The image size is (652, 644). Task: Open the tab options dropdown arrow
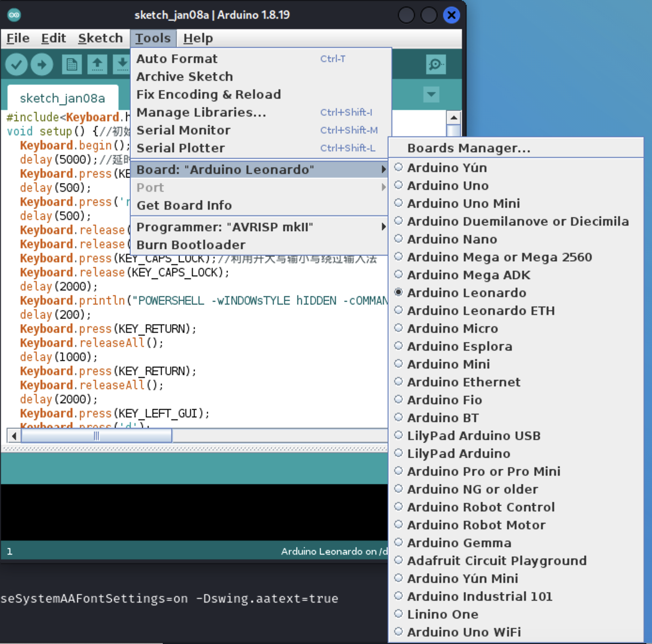coord(431,94)
